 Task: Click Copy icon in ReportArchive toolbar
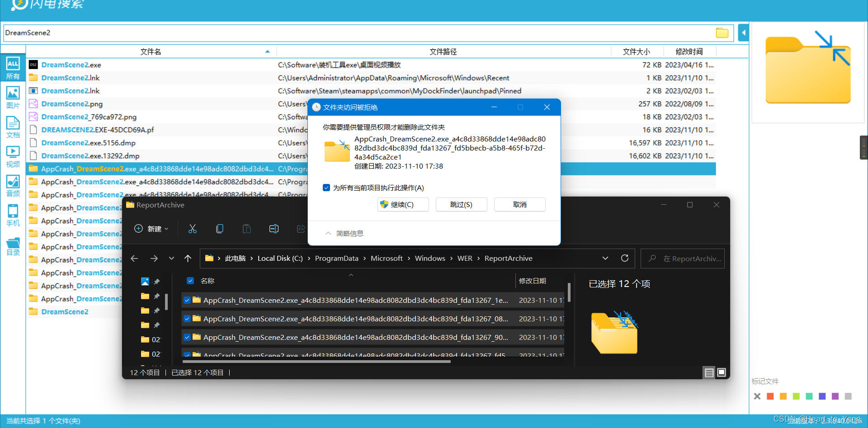click(x=220, y=229)
